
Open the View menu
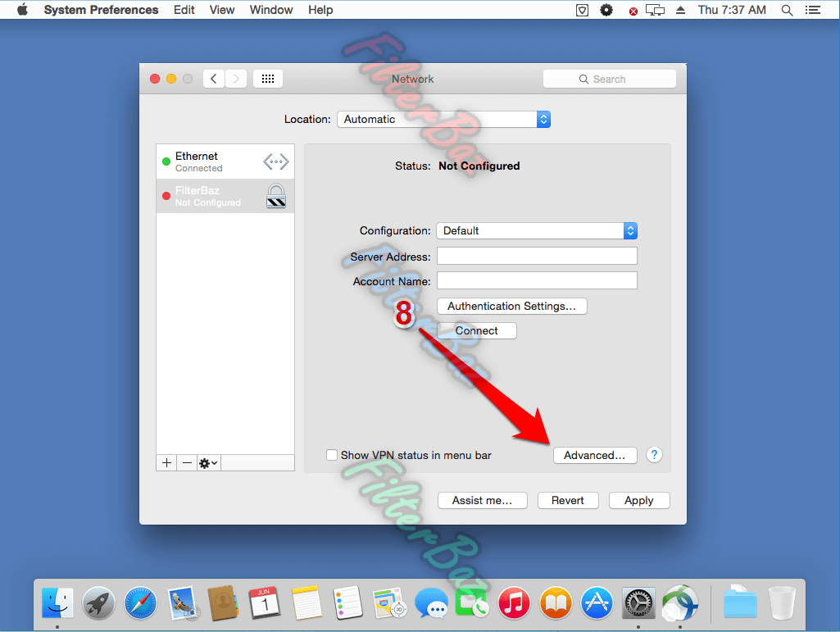click(x=222, y=10)
